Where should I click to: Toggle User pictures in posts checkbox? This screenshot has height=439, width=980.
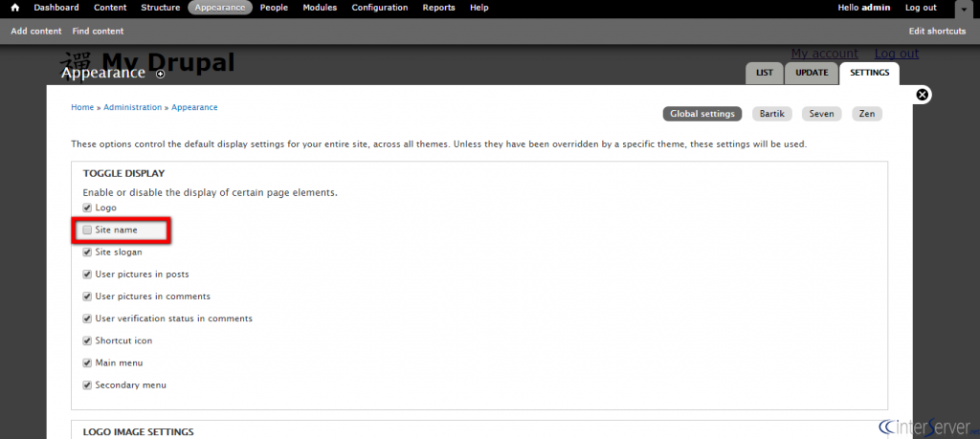coord(87,274)
